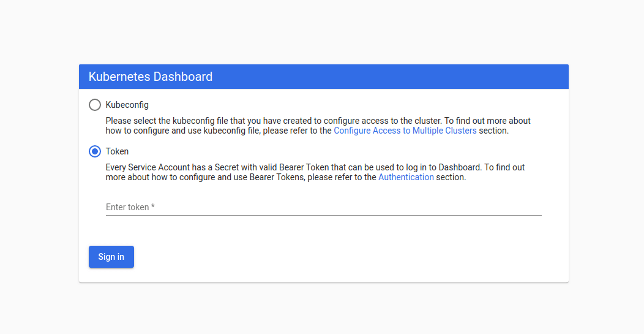The width and height of the screenshot is (644, 334).
Task: Open the Configure Access to Multiple Clusters link
Action: coord(405,131)
